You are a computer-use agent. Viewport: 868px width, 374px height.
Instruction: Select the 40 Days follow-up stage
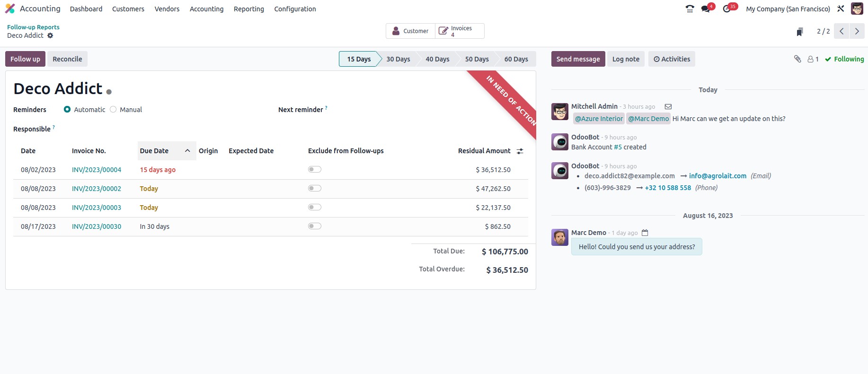[x=437, y=59]
